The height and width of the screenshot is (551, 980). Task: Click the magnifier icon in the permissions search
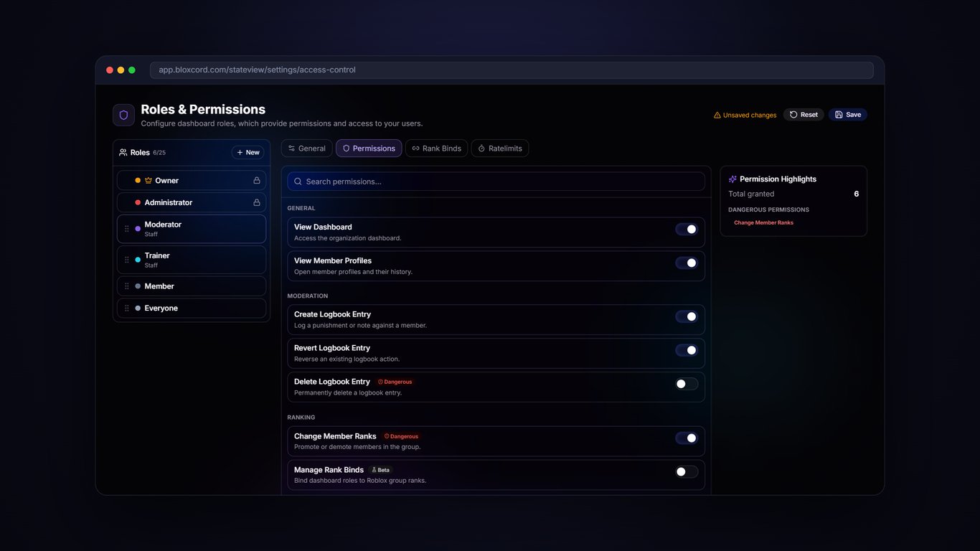(298, 182)
